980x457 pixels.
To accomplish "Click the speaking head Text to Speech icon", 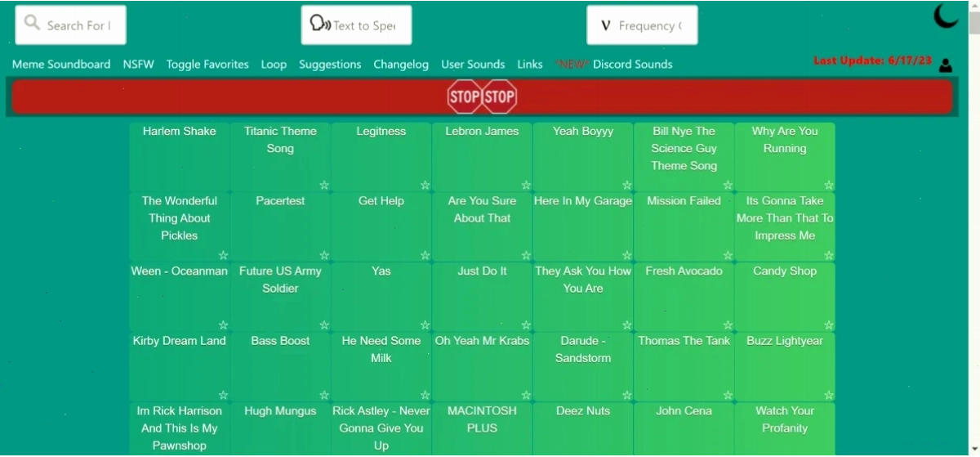I will [320, 23].
